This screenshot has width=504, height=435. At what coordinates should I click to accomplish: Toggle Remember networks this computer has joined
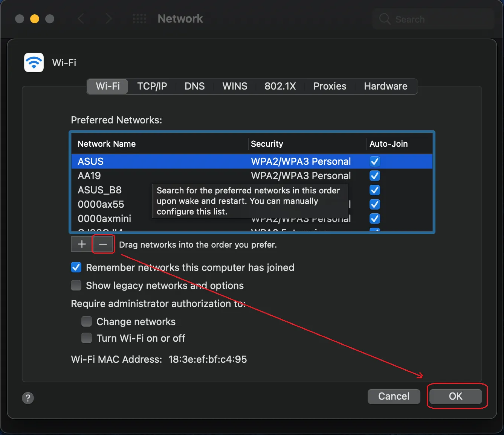[x=76, y=268]
